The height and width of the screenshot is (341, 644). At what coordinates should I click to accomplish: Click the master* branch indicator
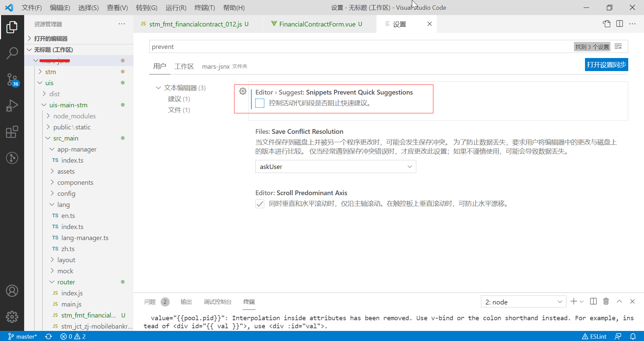click(x=22, y=336)
